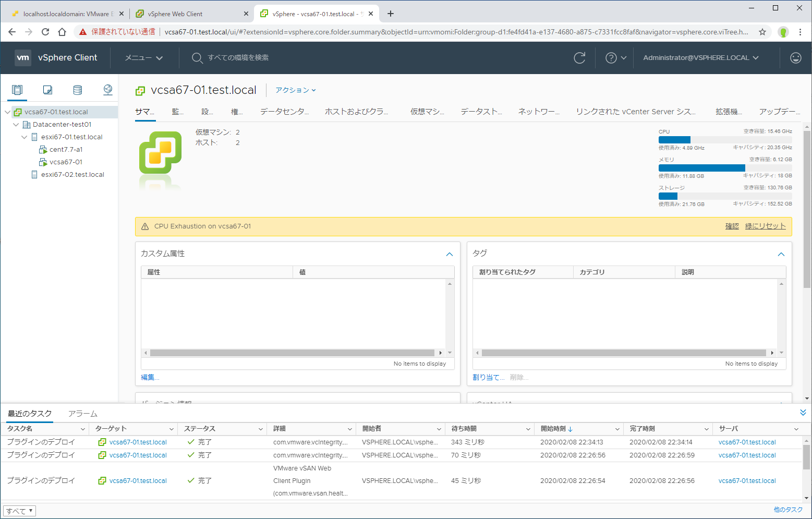Click the browser address bar

(456, 32)
